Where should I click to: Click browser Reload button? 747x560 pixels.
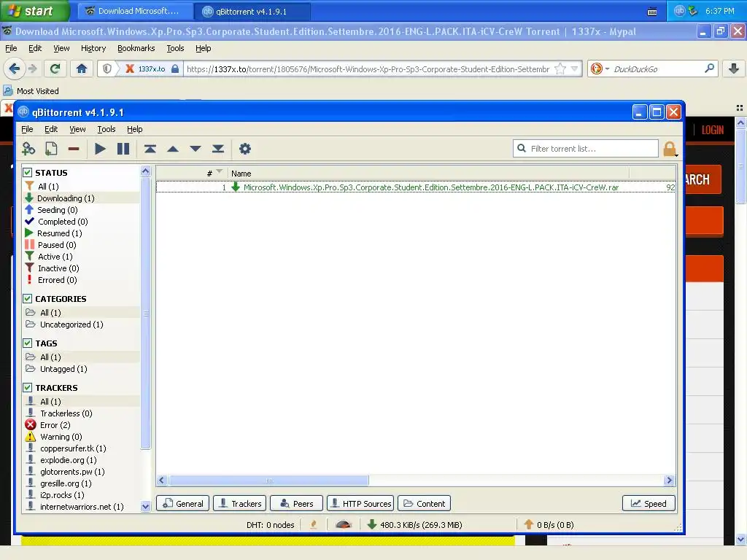click(55, 69)
